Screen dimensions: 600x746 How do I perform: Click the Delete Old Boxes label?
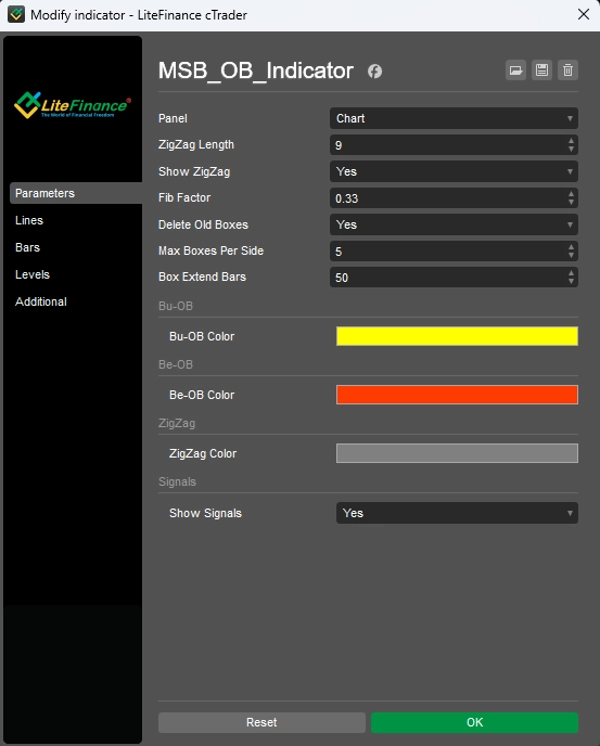click(203, 225)
